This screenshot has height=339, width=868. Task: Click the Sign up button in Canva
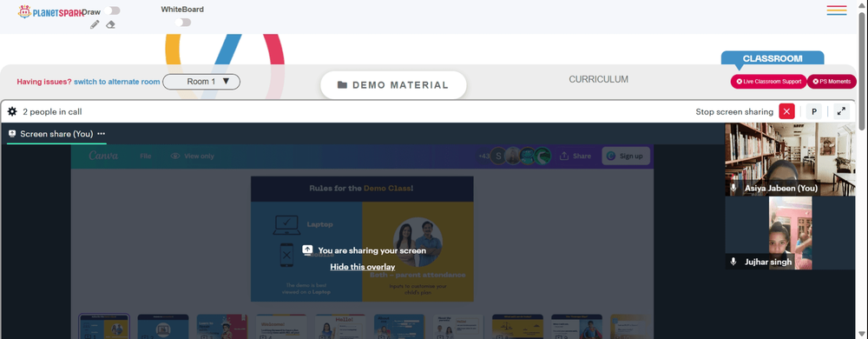(x=626, y=156)
